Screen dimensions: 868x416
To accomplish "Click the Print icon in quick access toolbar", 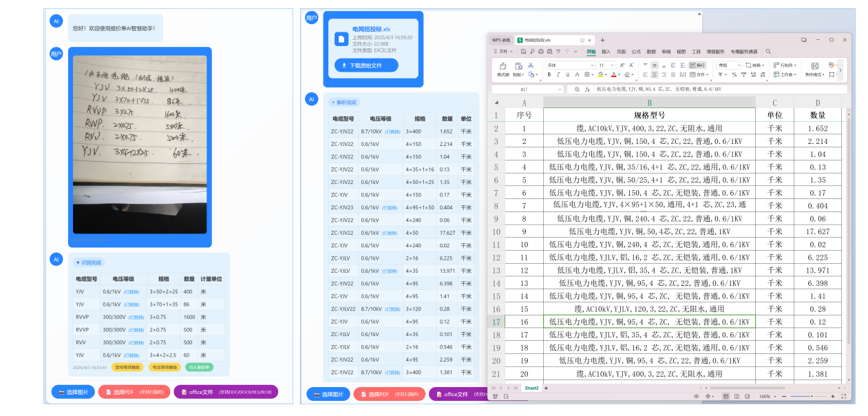I will (541, 52).
